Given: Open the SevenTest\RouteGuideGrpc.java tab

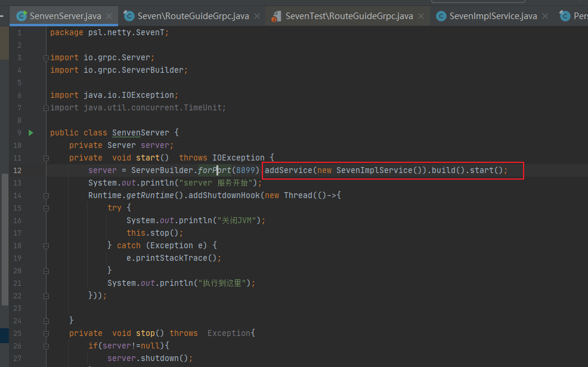Looking at the screenshot, I should (x=349, y=16).
